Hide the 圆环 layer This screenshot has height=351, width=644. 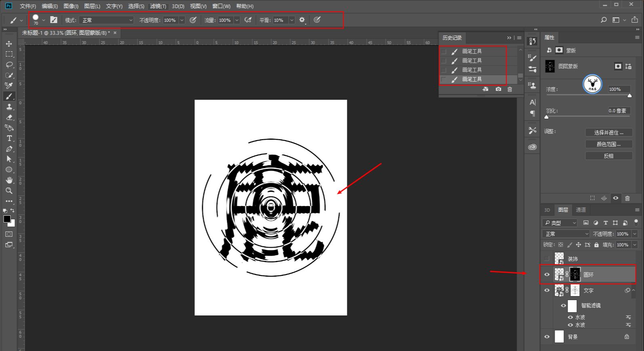(x=547, y=275)
